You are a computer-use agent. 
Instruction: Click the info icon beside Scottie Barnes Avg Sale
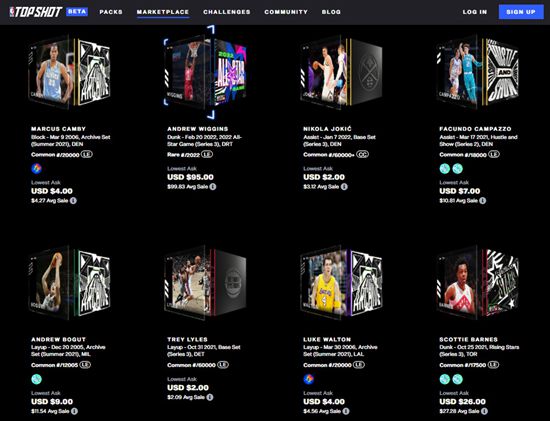[484, 411]
